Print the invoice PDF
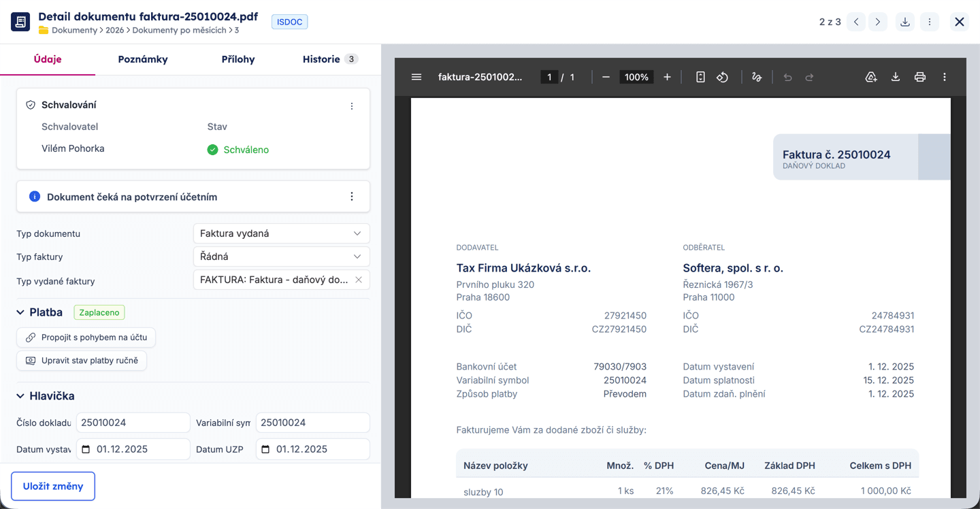This screenshot has height=509, width=980. click(919, 78)
